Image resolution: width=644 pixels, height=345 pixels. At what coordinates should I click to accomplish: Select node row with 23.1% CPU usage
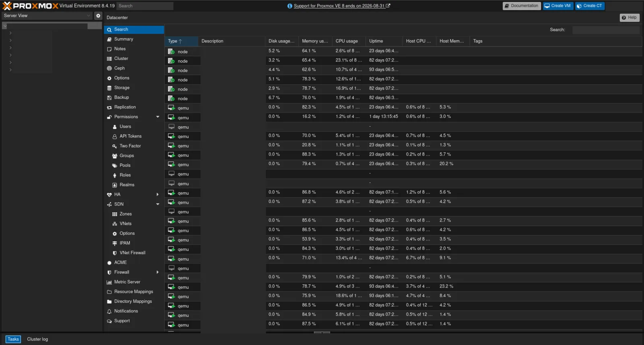click(403, 61)
